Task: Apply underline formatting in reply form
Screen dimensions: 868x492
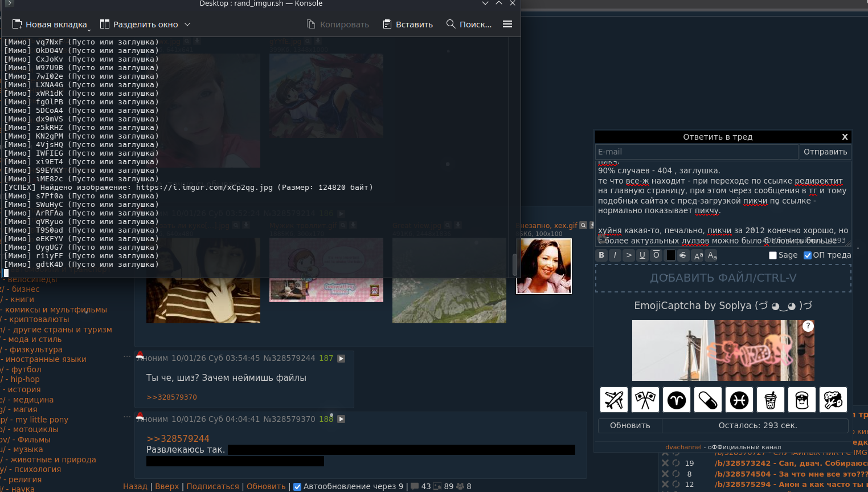Action: (x=642, y=255)
